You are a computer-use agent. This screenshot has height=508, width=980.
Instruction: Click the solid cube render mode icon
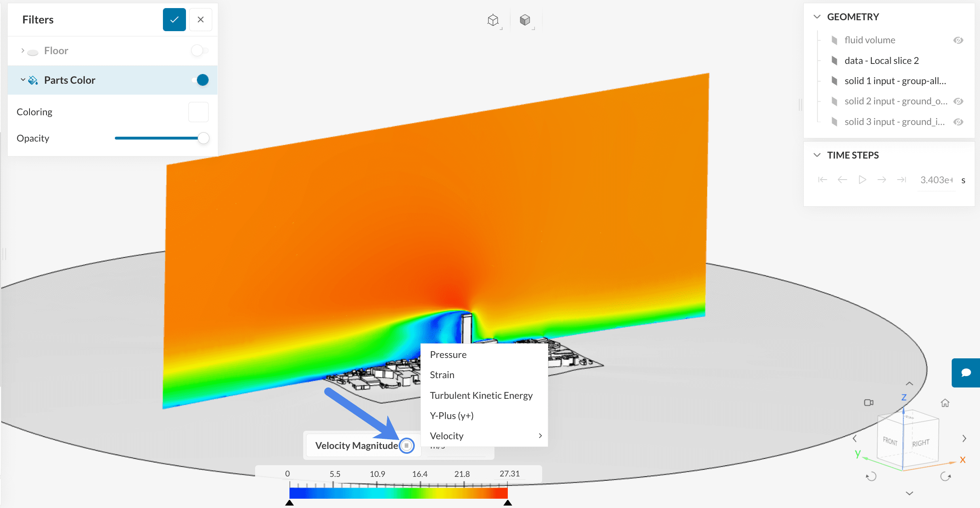[525, 20]
